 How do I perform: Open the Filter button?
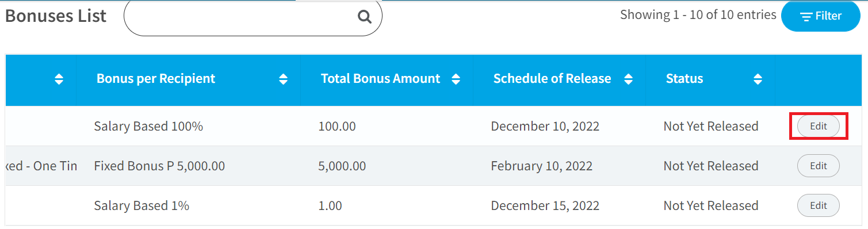pos(821,16)
